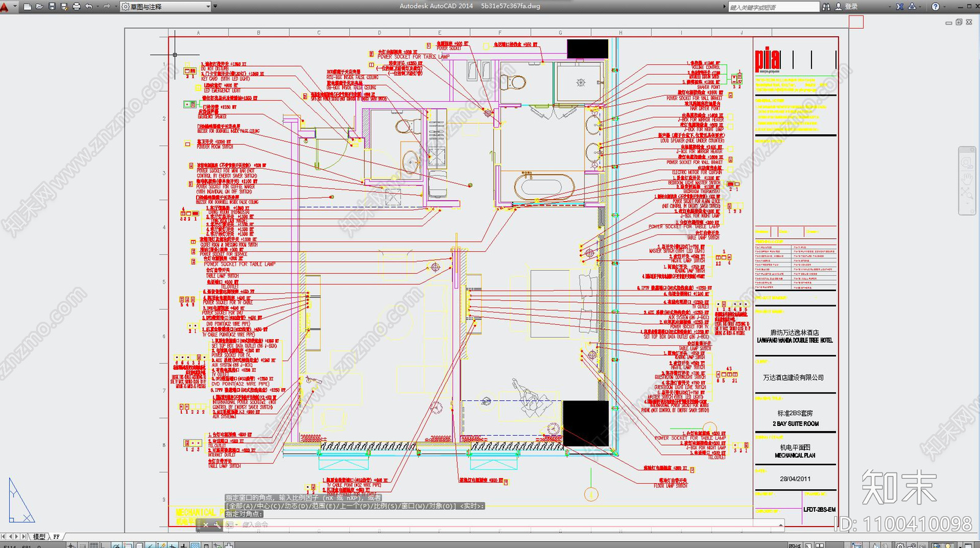The width and height of the screenshot is (980, 548).
Task: Go to previous layout tab arrow
Action: pyautogui.click(x=10, y=536)
